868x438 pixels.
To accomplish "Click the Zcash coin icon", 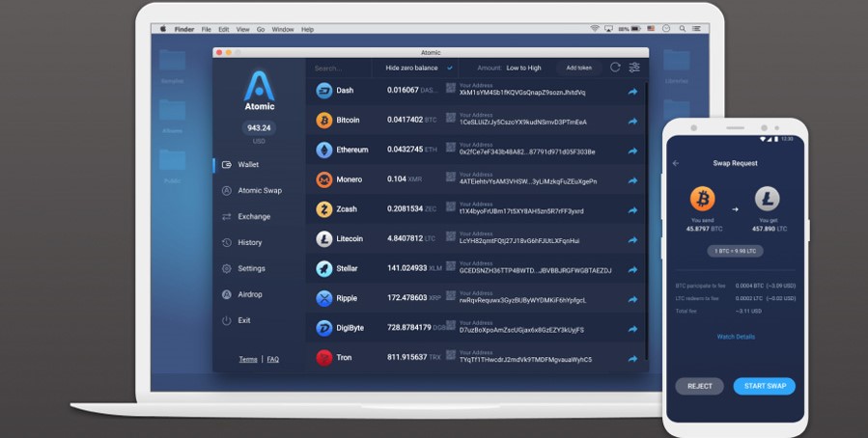I will tap(323, 209).
